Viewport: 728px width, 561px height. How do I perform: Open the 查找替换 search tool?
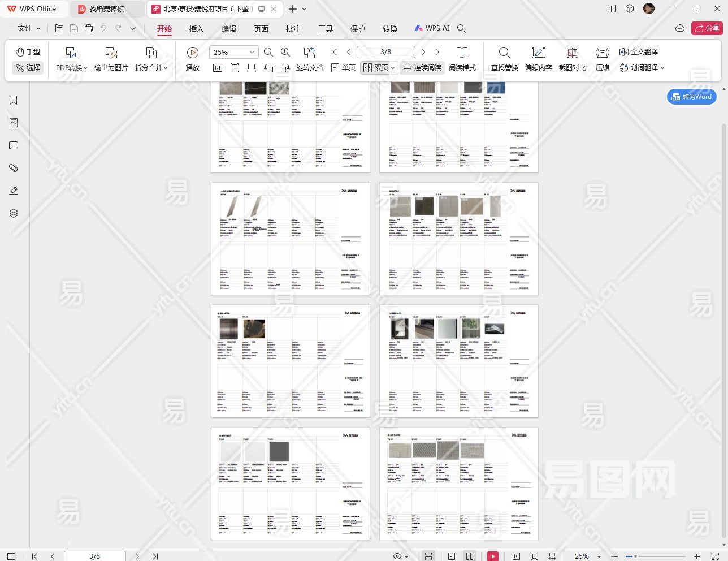pos(504,53)
